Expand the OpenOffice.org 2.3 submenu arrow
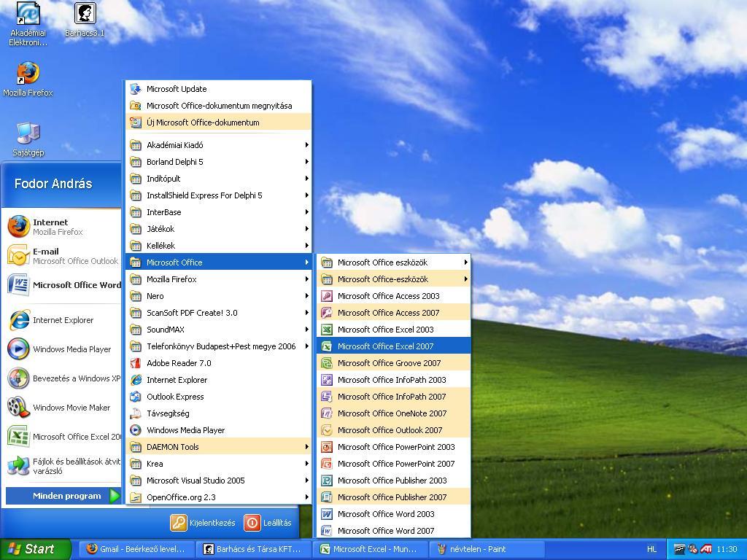 (307, 497)
